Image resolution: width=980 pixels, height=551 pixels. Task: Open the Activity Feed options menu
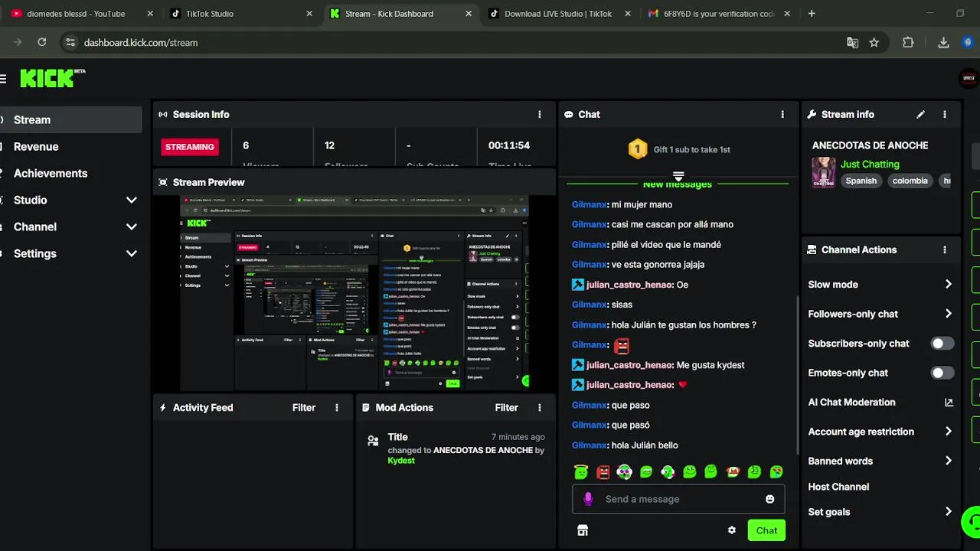pyautogui.click(x=337, y=408)
